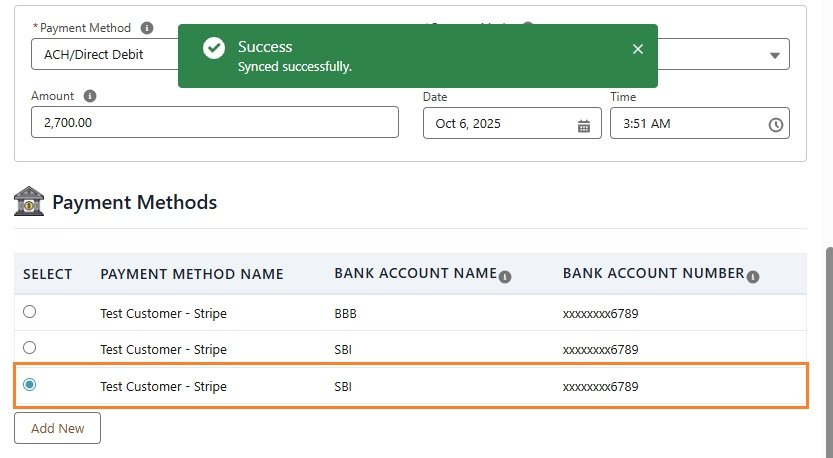Expand the dropdown arrow right of the toast
Image resolution: width=833 pixels, height=458 pixels.
pos(774,55)
